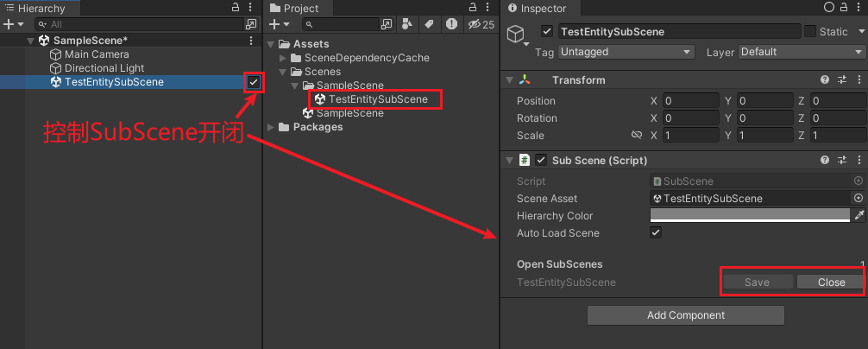The width and height of the screenshot is (868, 349).
Task: Select TestEntitySubScene asset in Project
Action: 378,99
